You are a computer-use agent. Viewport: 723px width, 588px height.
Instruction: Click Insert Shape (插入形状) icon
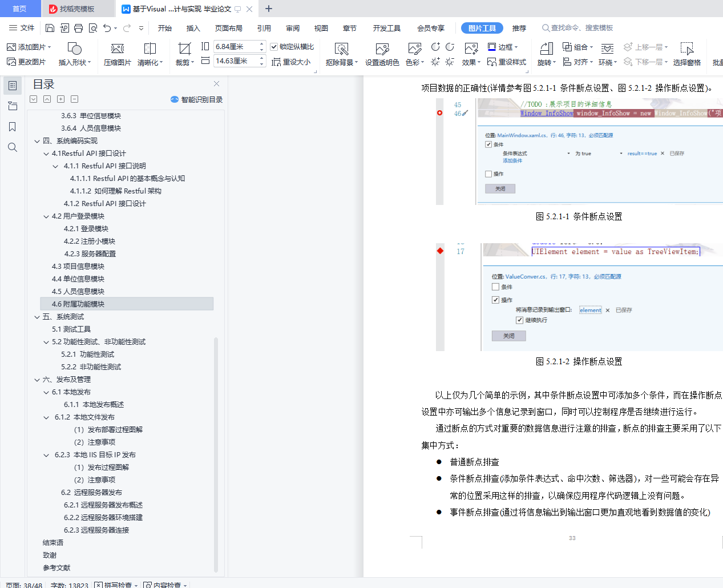74,54
